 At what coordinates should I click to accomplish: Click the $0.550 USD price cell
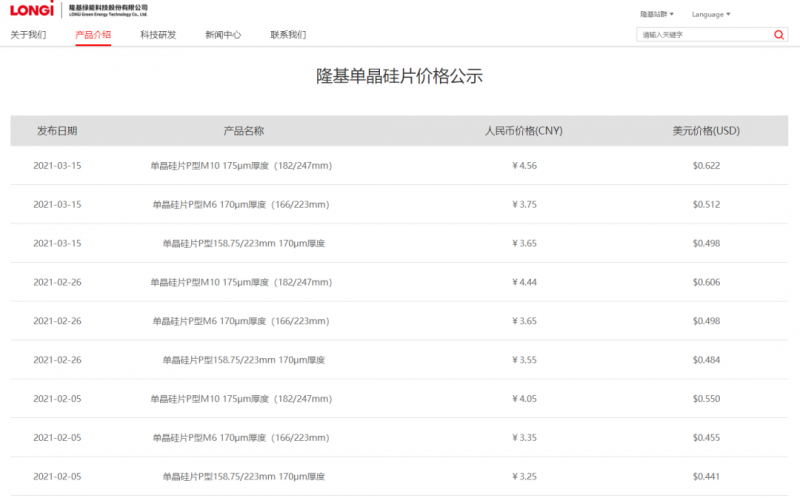pyautogui.click(x=706, y=398)
